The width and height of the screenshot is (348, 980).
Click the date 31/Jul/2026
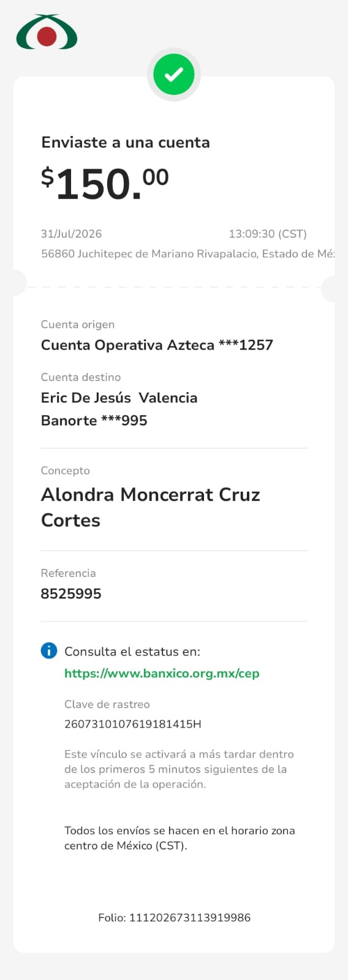pos(71,233)
